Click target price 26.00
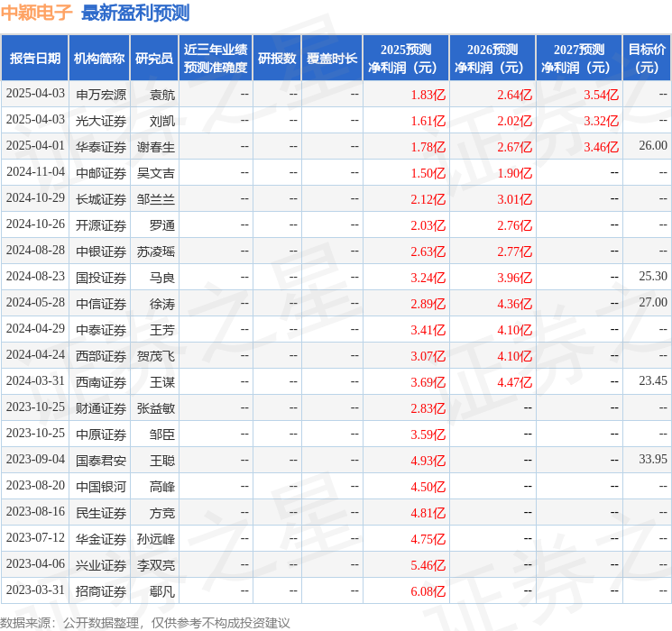 [x=653, y=146]
